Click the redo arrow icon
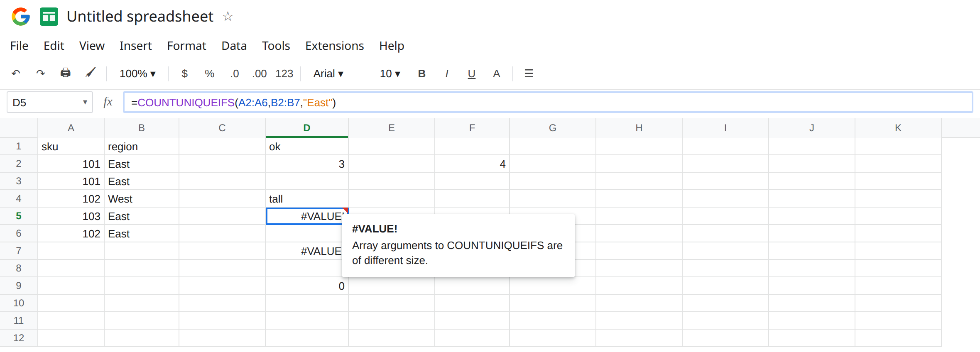980x352 pixels. pyautogui.click(x=40, y=73)
